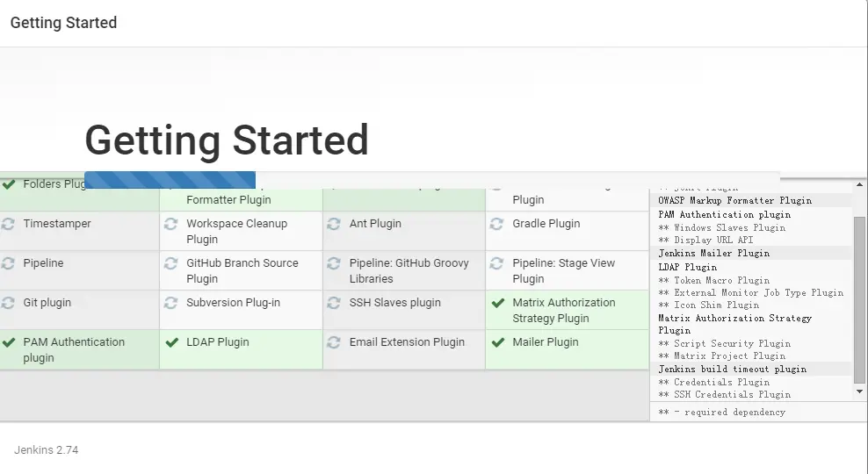Click the Ant Plugin pending sync icon
The width and height of the screenshot is (868, 474).
333,224
